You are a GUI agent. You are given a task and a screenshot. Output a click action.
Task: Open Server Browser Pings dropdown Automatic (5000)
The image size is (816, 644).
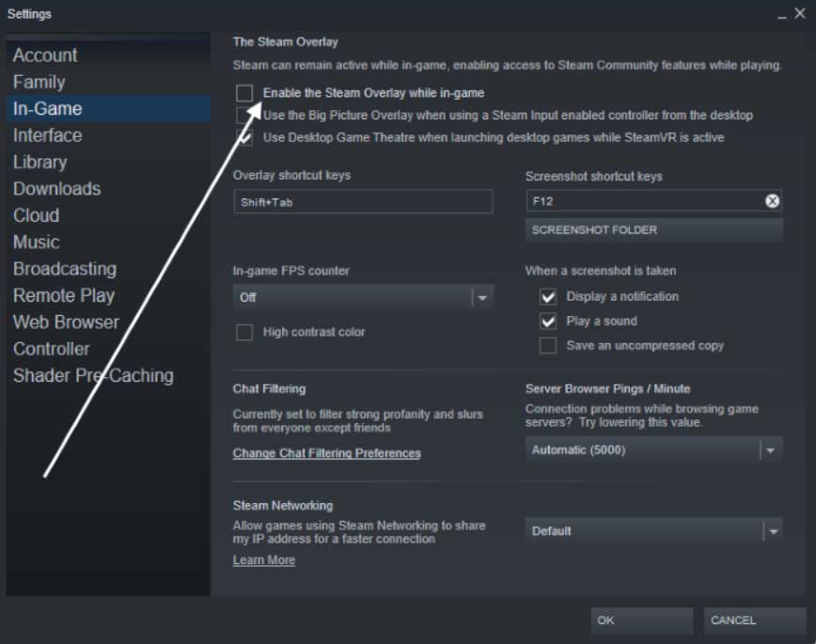(653, 449)
